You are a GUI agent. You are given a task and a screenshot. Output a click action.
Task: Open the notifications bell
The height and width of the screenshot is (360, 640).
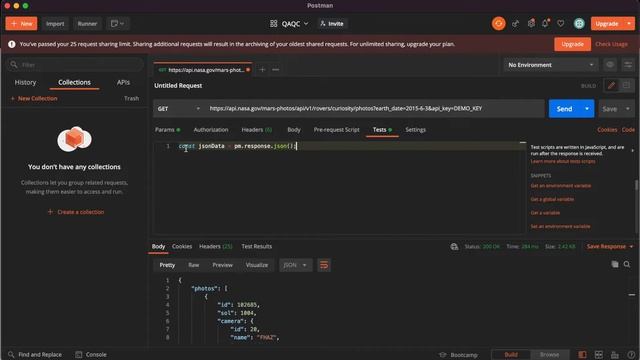[x=545, y=24]
